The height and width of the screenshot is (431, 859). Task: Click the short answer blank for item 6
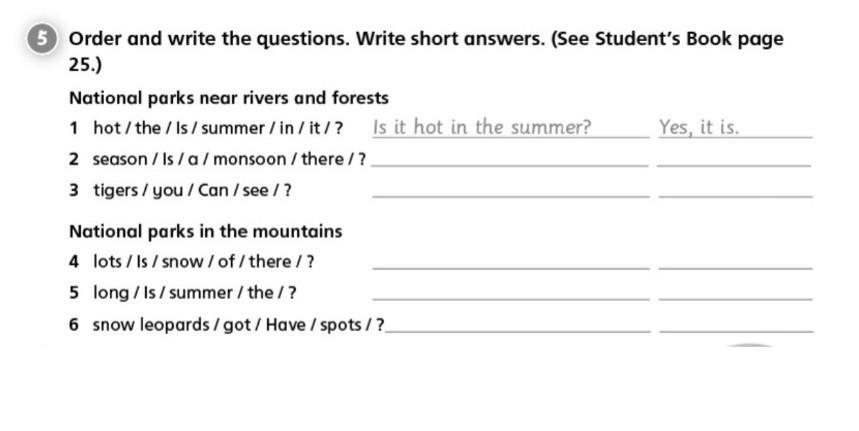[x=737, y=324]
